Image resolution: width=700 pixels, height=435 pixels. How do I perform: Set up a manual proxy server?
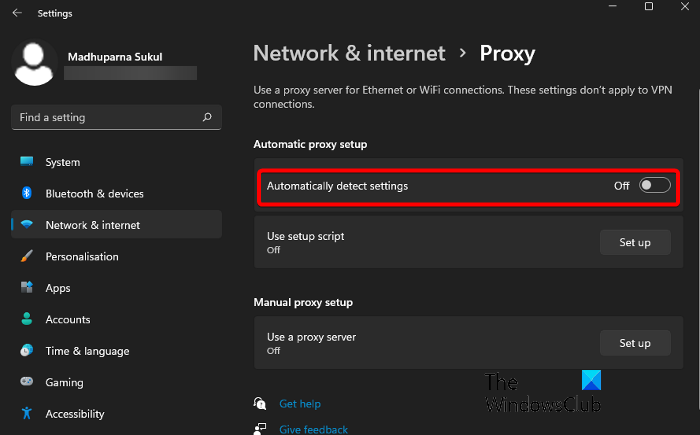pyautogui.click(x=634, y=343)
